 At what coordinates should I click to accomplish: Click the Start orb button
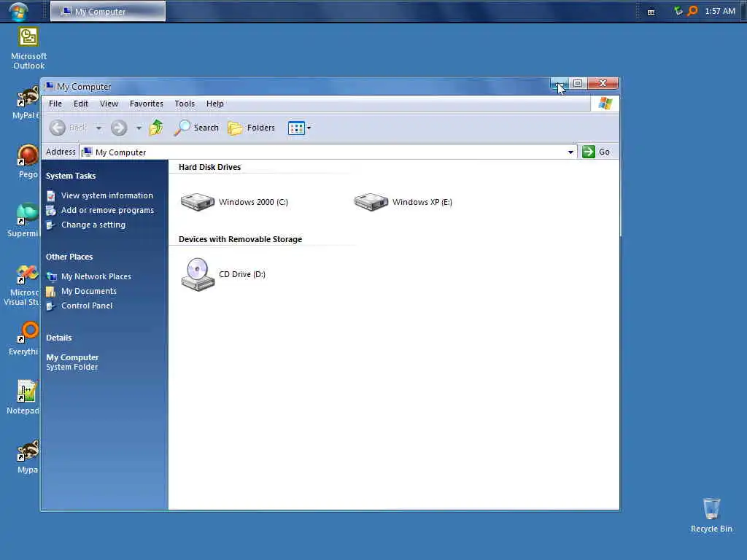18,12
